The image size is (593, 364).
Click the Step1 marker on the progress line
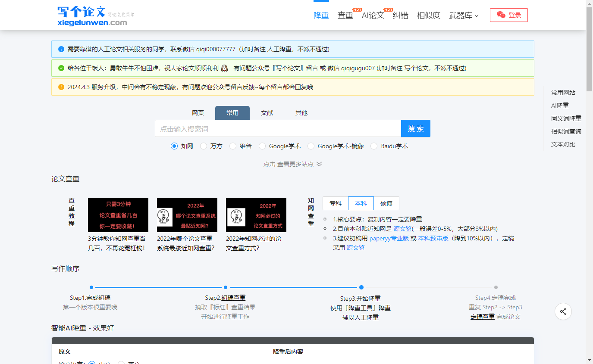pos(91,287)
